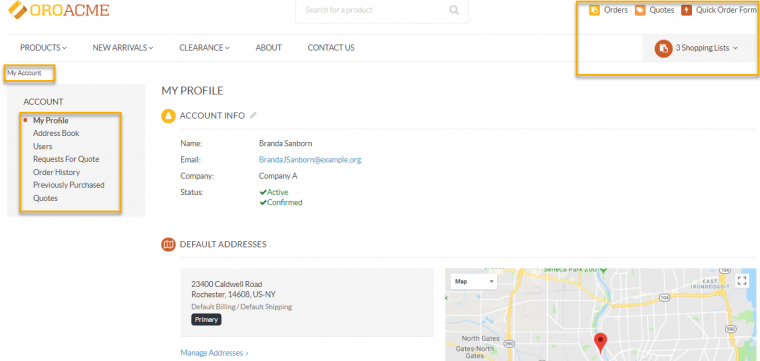The image size is (760, 361).
Task: Open the About page
Action: pos(269,47)
